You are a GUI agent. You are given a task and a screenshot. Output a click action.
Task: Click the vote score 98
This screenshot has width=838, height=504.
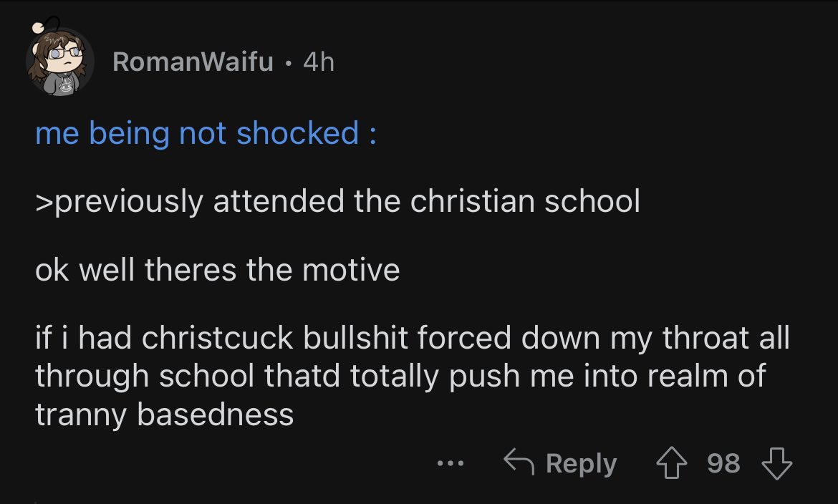pos(723,463)
